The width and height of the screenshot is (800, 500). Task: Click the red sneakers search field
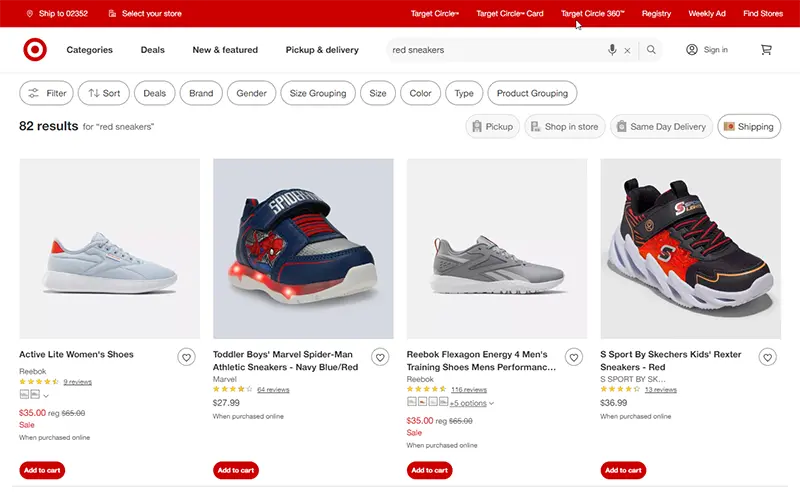[495, 50]
